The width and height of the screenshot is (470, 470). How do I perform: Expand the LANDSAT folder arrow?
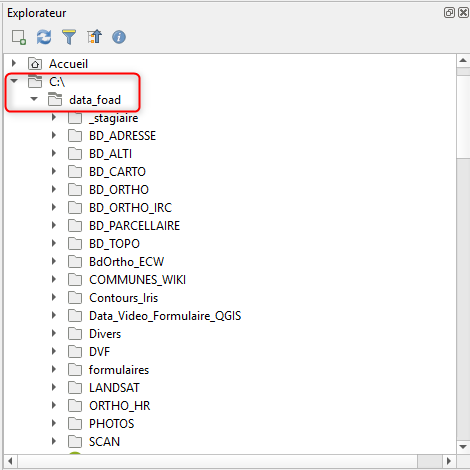pos(54,387)
